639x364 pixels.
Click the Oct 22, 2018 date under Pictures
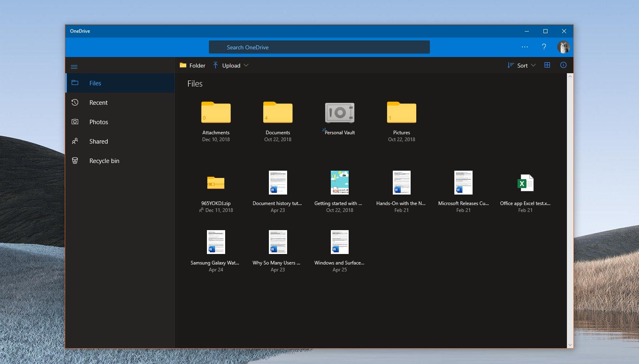tap(401, 140)
